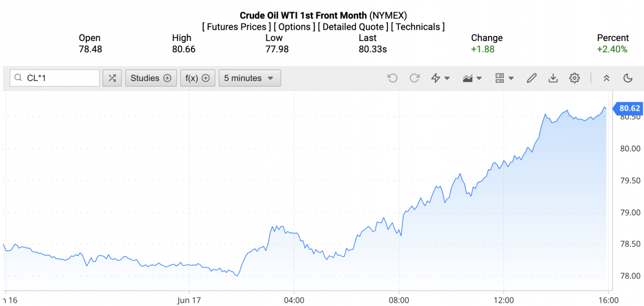The width and height of the screenshot is (644, 306).
Task: Expand the chart layout template dropdown
Action: pyautogui.click(x=504, y=78)
